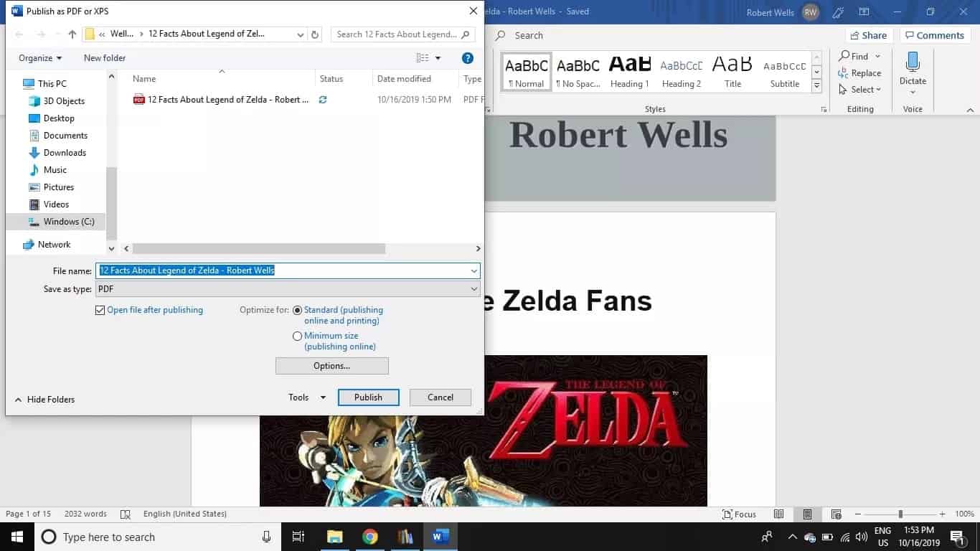Select Desktop in navigation pane
The height and width of the screenshot is (551, 980).
[x=59, y=118]
